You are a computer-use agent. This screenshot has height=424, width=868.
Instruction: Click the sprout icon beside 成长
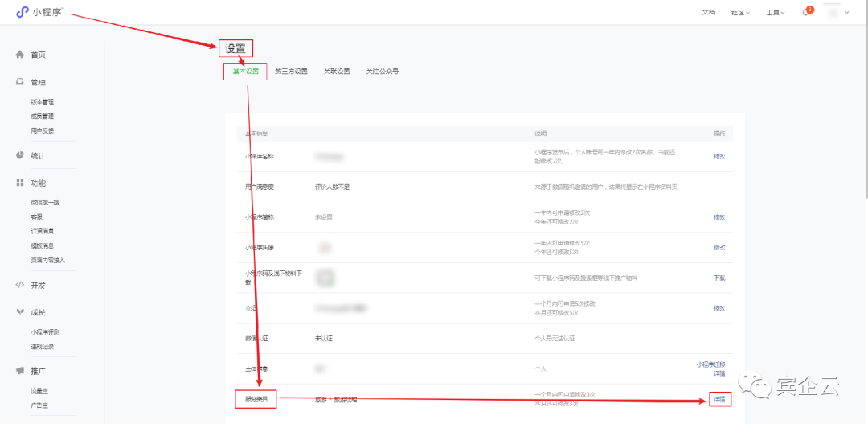(x=20, y=312)
